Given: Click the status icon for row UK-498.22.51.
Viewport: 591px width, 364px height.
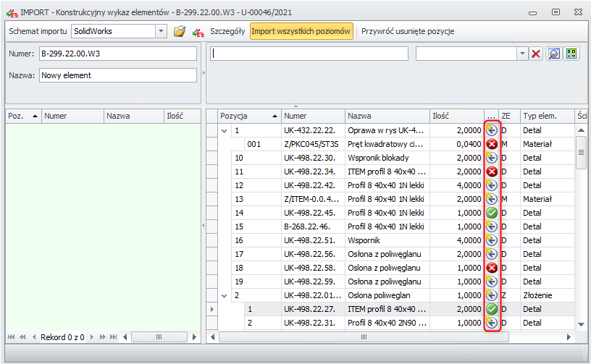Looking at the screenshot, I should (492, 240).
